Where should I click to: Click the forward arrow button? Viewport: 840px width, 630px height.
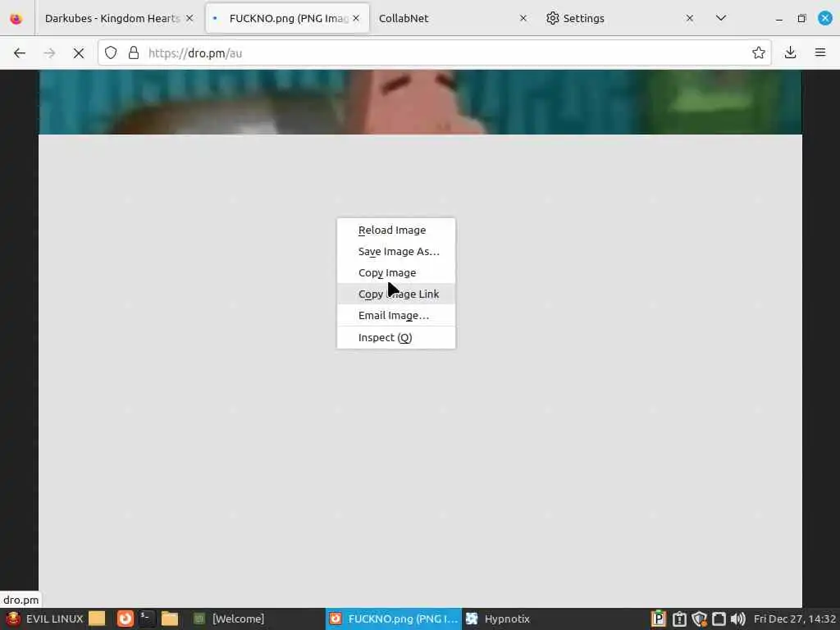coord(49,53)
